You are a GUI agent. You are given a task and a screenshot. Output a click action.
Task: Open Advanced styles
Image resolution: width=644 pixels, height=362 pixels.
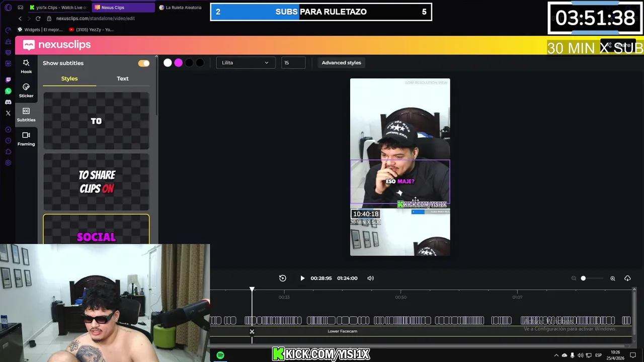click(341, 63)
